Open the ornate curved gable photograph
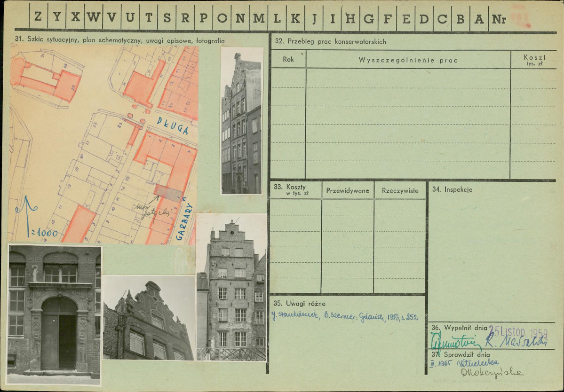The image size is (564, 392). (x=149, y=318)
